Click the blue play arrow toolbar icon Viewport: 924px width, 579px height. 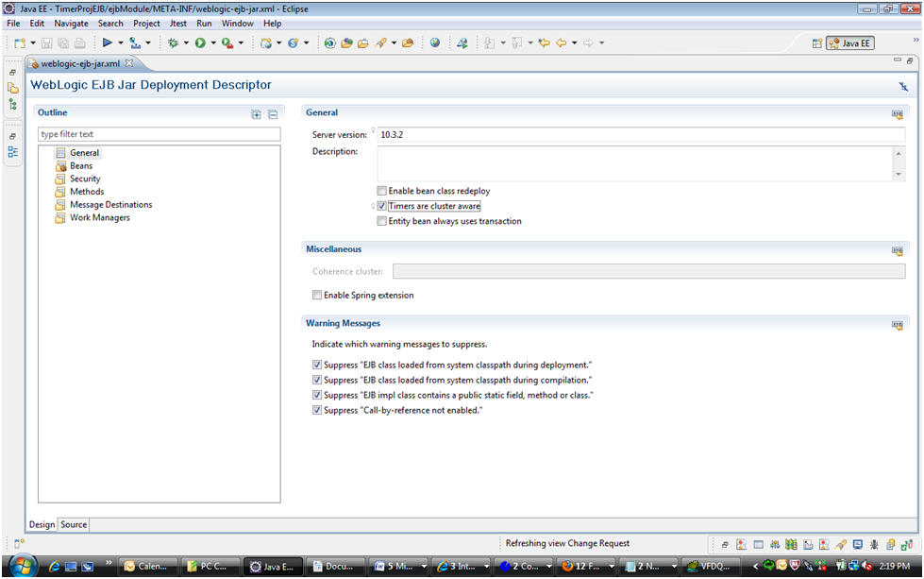108,43
